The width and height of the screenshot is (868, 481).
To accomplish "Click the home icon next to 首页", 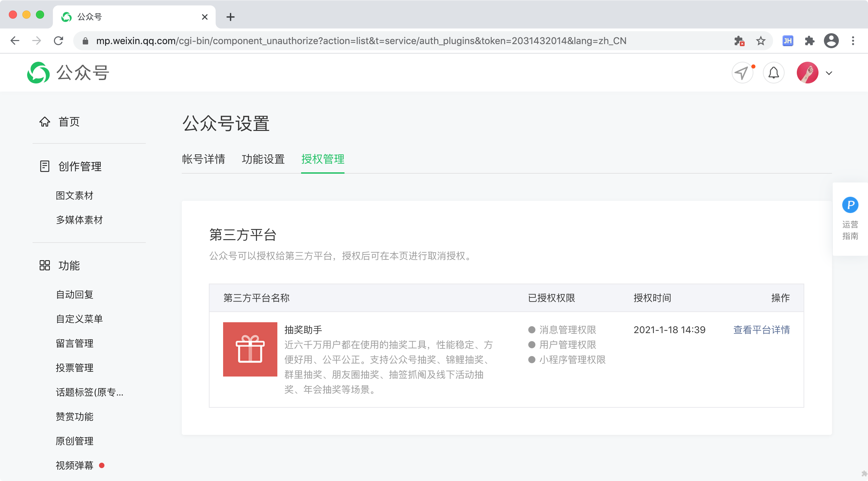I will 45,122.
